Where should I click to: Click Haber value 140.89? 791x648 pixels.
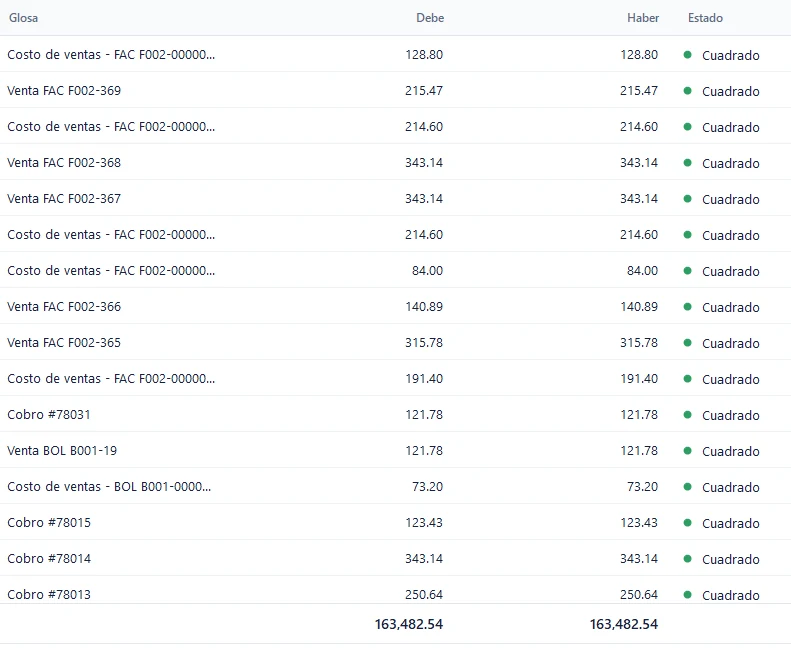coord(639,307)
